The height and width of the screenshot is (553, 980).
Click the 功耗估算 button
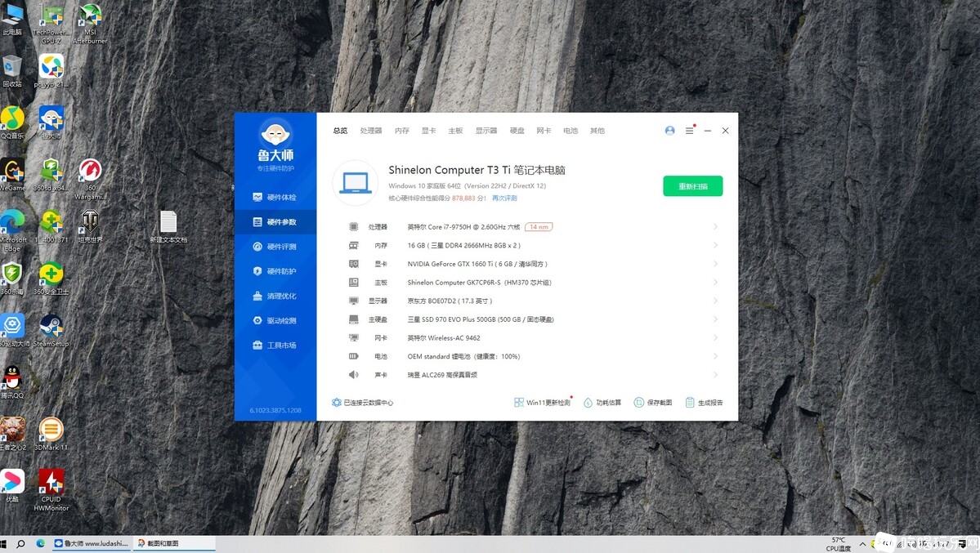[x=602, y=403]
